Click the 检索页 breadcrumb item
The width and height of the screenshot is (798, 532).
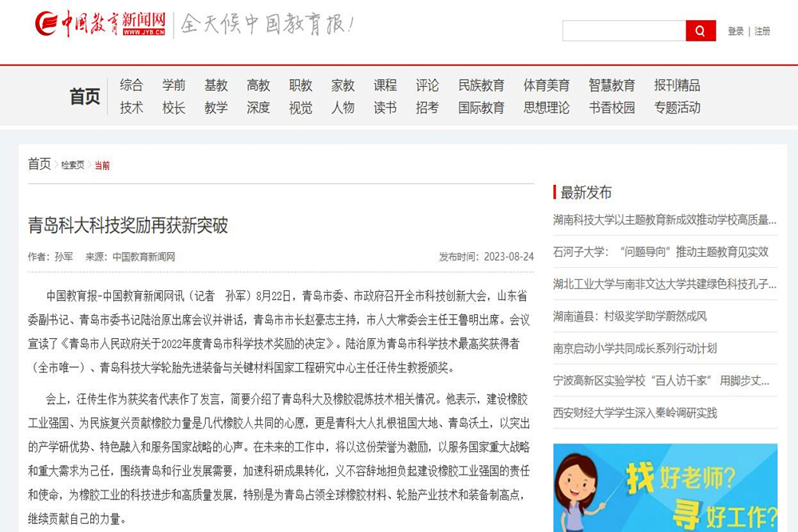[73, 165]
